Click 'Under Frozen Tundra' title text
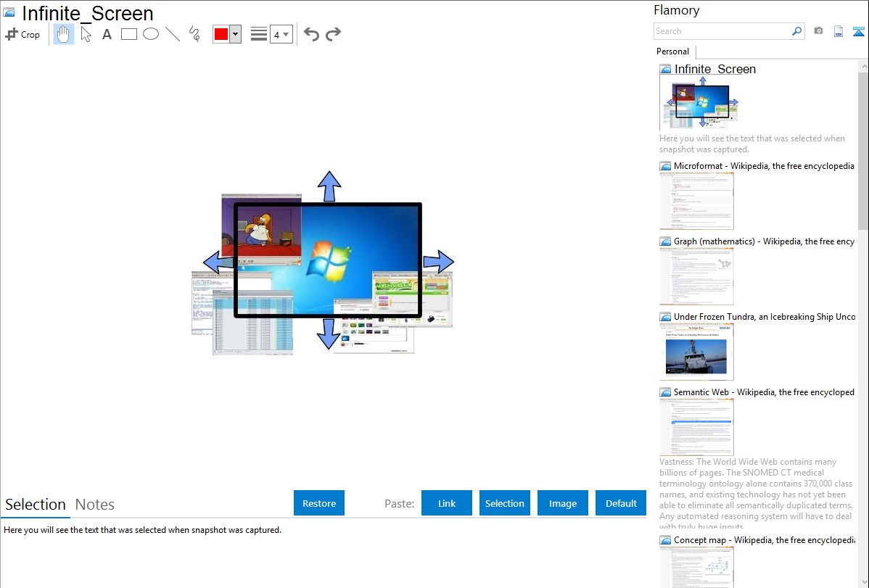This screenshot has height=588, width=869. (x=764, y=316)
